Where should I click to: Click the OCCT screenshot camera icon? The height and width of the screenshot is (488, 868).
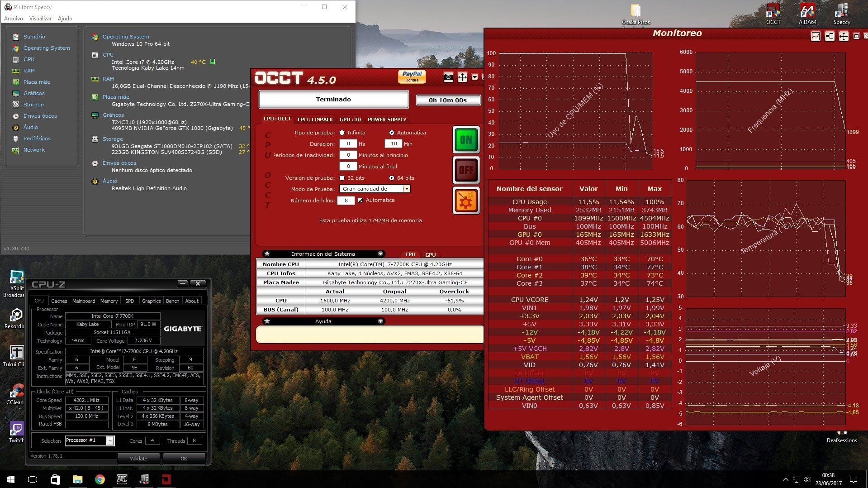click(448, 77)
